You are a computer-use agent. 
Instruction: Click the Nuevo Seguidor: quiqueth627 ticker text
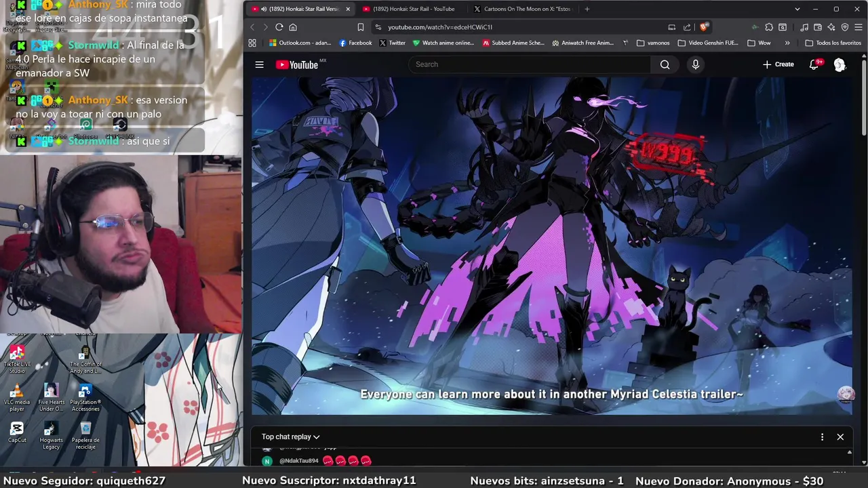[84, 481]
